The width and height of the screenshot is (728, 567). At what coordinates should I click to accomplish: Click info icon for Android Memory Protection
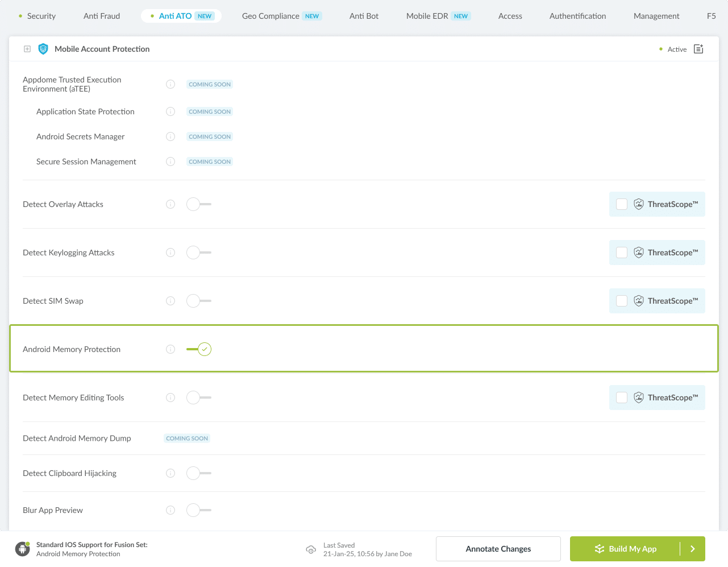(x=170, y=349)
